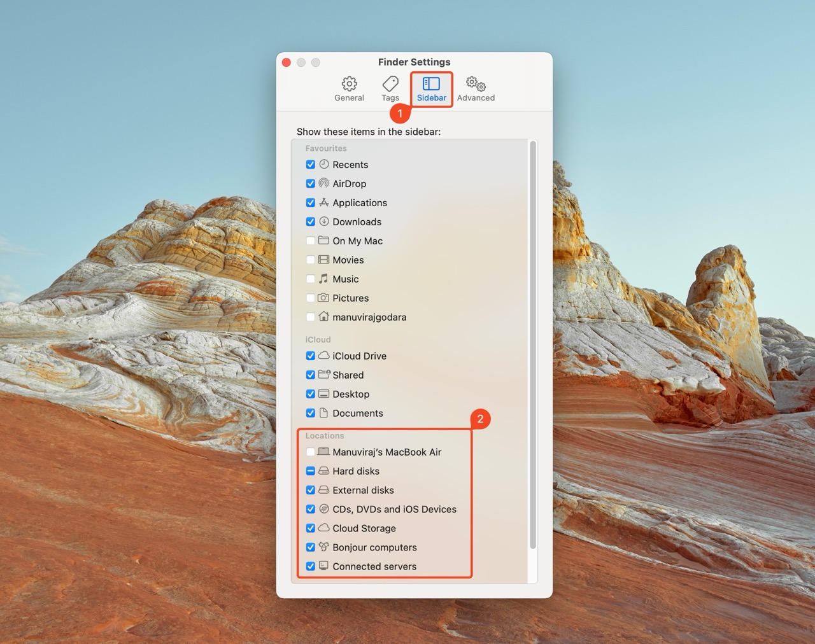Click the Applications icon
This screenshot has height=644, width=815.
pyautogui.click(x=324, y=202)
